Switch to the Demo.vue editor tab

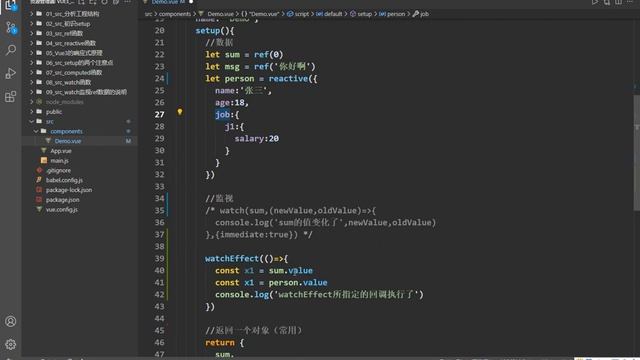(x=168, y=2)
